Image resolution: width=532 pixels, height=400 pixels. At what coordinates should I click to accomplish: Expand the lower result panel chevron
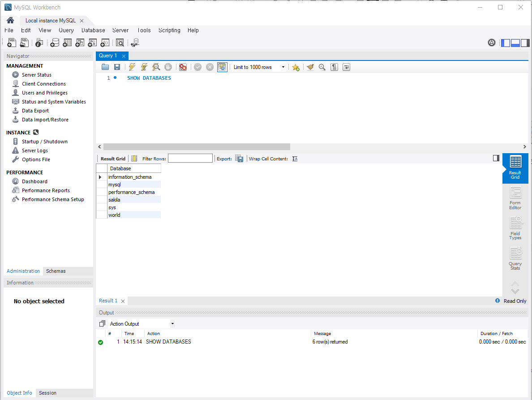click(x=515, y=291)
